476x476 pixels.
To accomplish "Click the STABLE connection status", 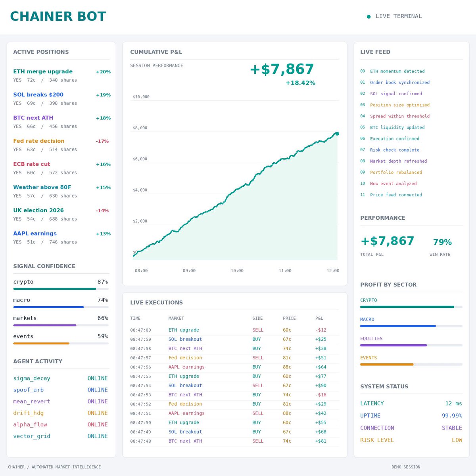I will 452,428.
